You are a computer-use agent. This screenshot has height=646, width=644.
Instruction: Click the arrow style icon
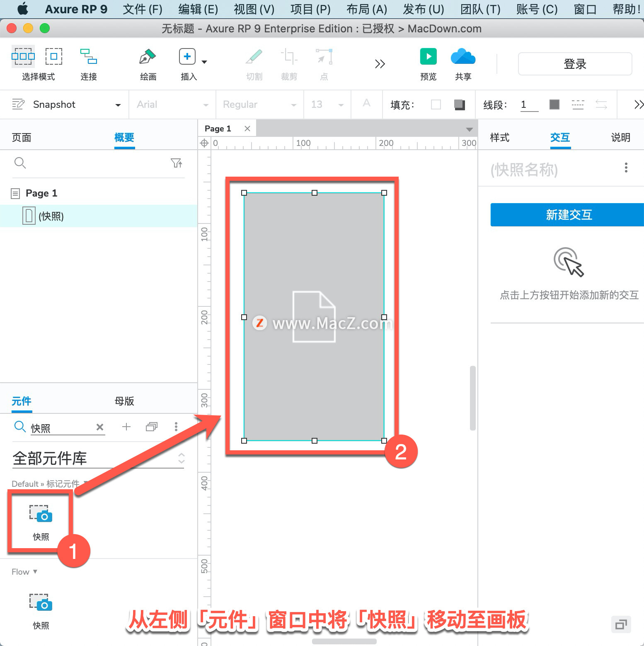tap(601, 104)
